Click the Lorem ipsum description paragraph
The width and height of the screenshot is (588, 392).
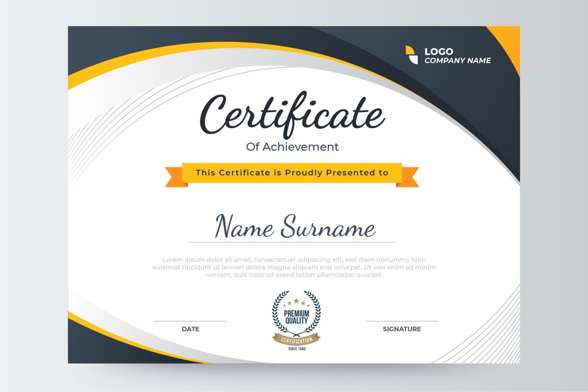click(x=294, y=268)
